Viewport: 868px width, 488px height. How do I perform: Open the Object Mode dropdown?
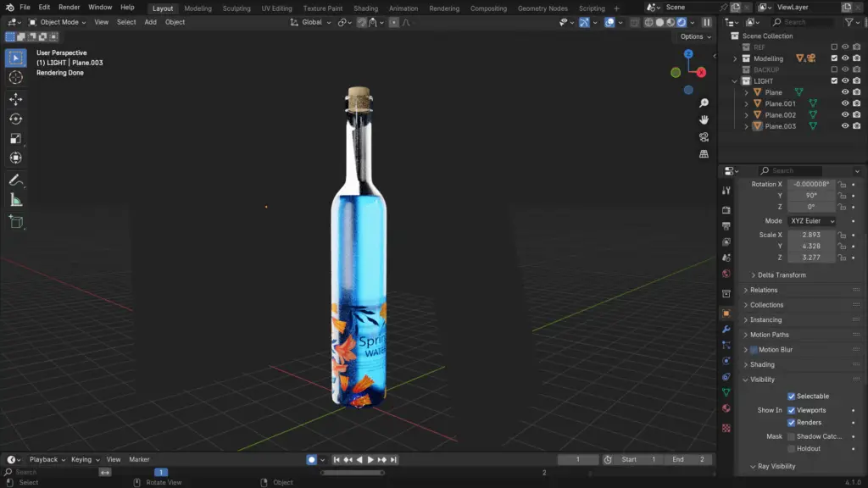57,22
